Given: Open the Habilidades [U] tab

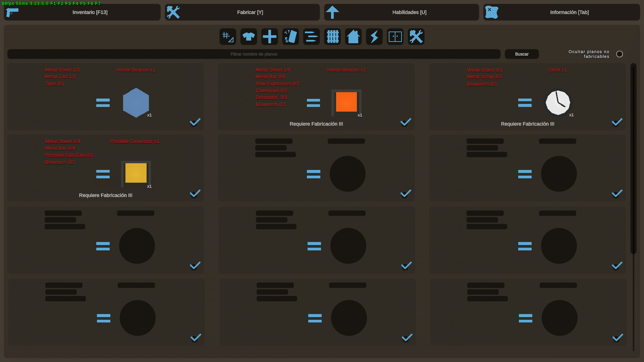Looking at the screenshot, I should (401, 12).
